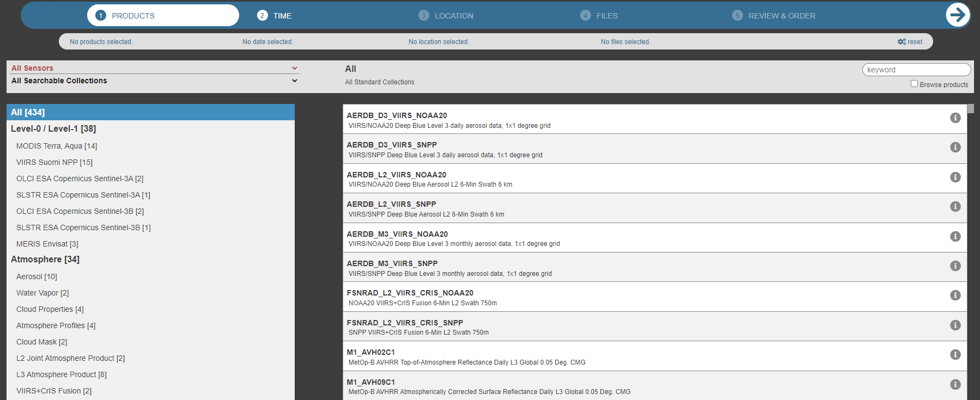The image size is (980, 400).
Task: Open info for FSNRAD_L2_VIIRS_CRIS_NOAA20
Action: pyautogui.click(x=955, y=296)
